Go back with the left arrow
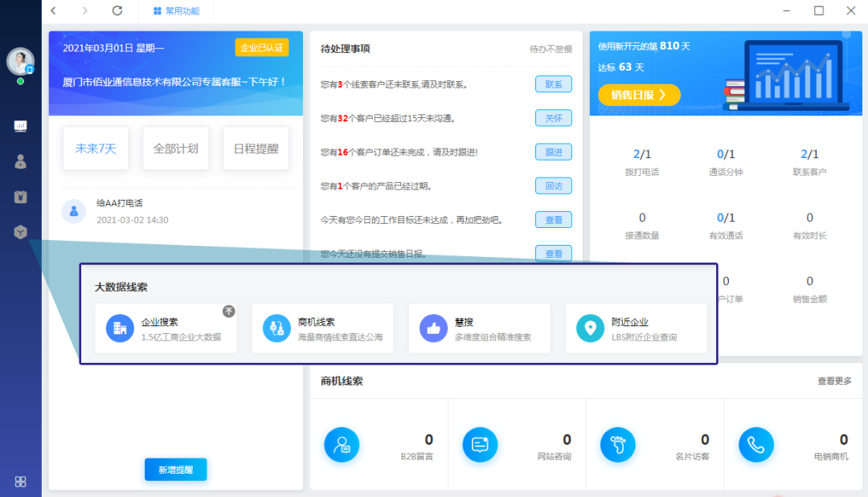Screen dimensions: 868x497 [x=54, y=10]
